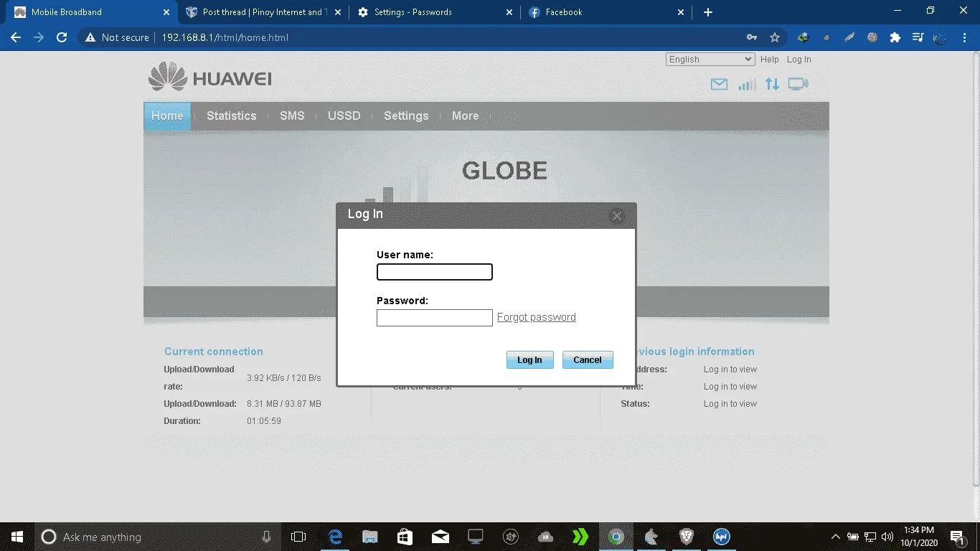Click the Cortana microphone icon
980x551 pixels.
pos(267,537)
